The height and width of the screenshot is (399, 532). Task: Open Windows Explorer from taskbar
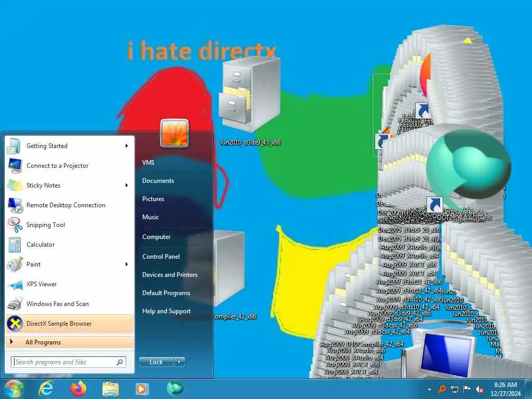(111, 389)
